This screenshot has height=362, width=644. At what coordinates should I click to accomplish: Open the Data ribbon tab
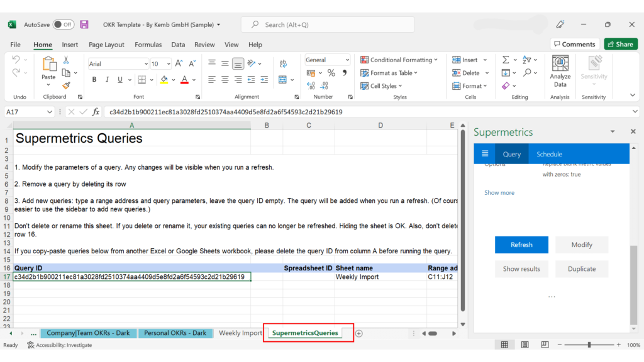(178, 45)
